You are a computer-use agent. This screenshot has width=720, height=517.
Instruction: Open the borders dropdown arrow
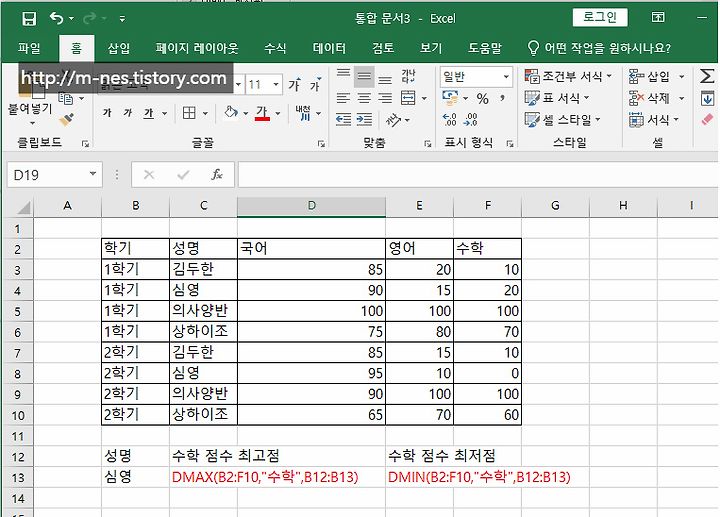(x=205, y=113)
